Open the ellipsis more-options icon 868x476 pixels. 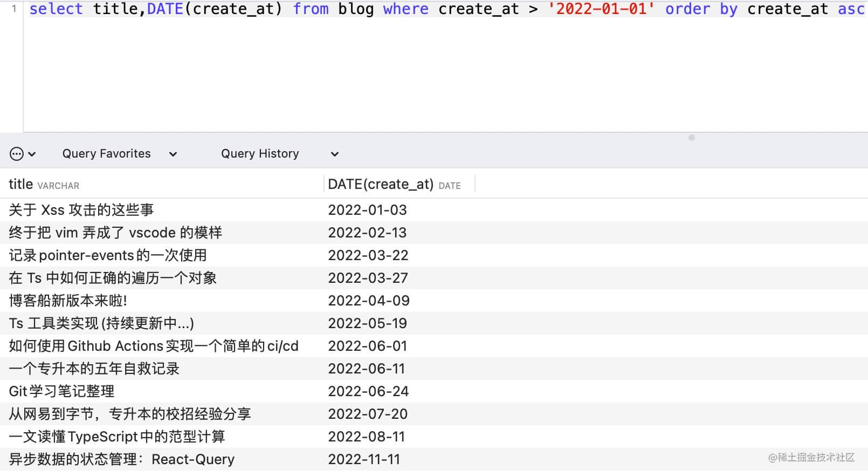point(17,154)
